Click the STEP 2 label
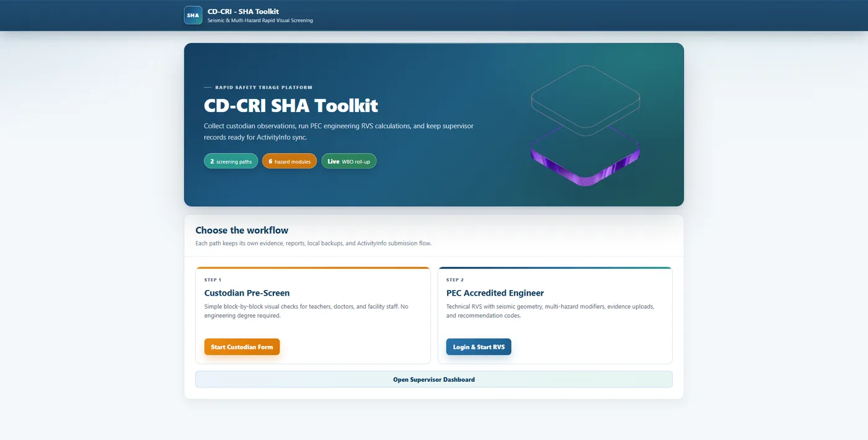Viewport: 868px width, 440px height. click(455, 279)
